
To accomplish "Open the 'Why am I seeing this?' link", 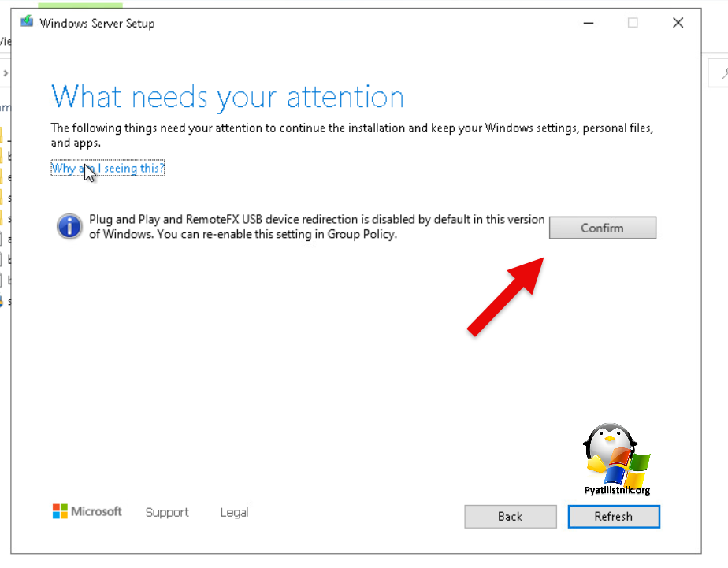I will coord(108,169).
